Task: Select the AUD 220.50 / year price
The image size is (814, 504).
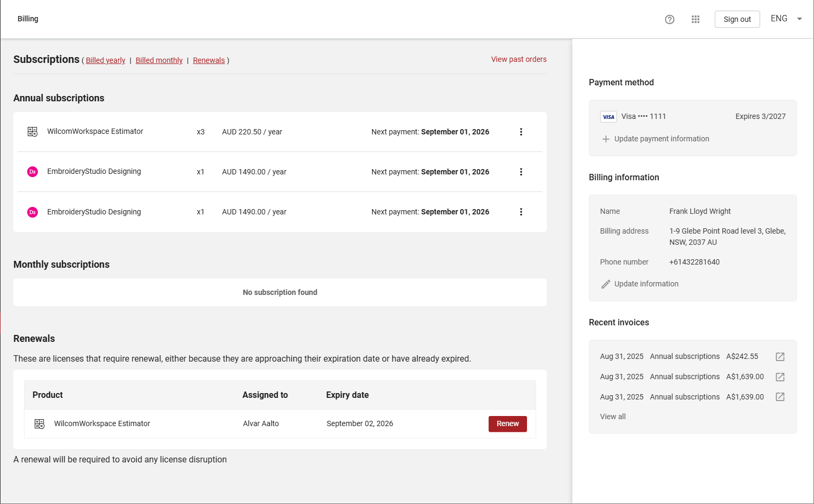Action: [x=252, y=132]
